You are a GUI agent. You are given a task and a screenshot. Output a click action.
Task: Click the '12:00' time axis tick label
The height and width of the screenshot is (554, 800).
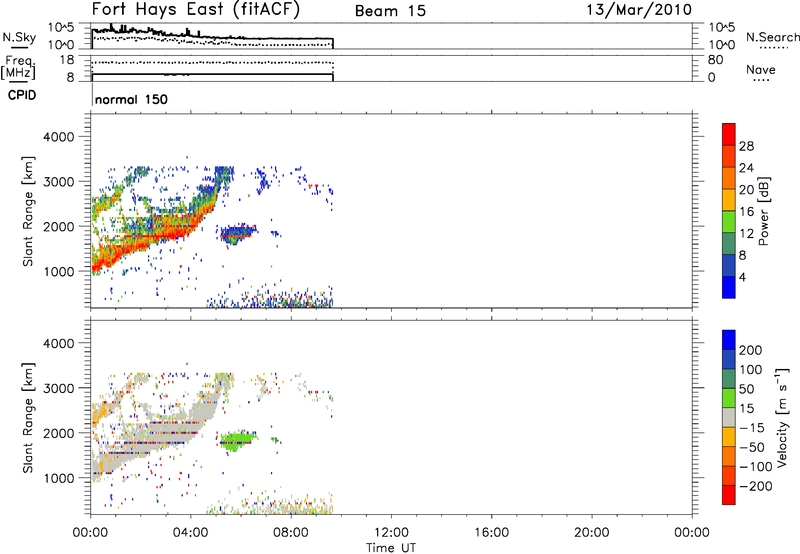tap(391, 533)
